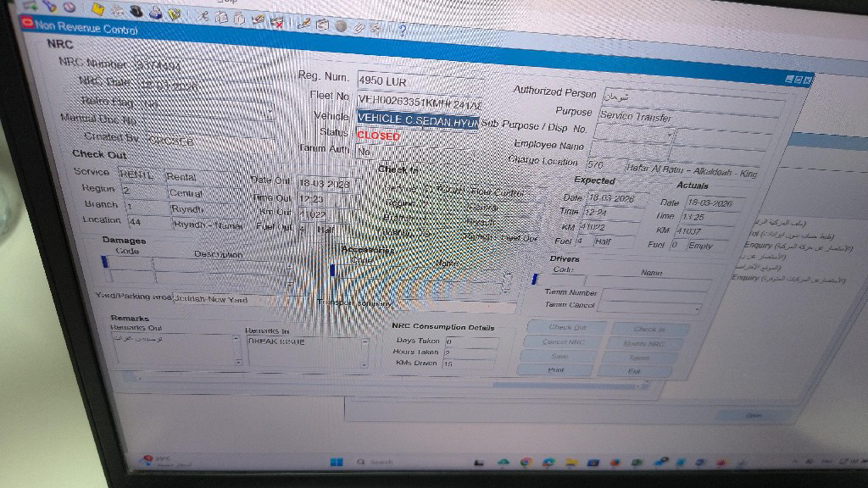Click the scissors Cut icon

pyautogui.click(x=203, y=15)
